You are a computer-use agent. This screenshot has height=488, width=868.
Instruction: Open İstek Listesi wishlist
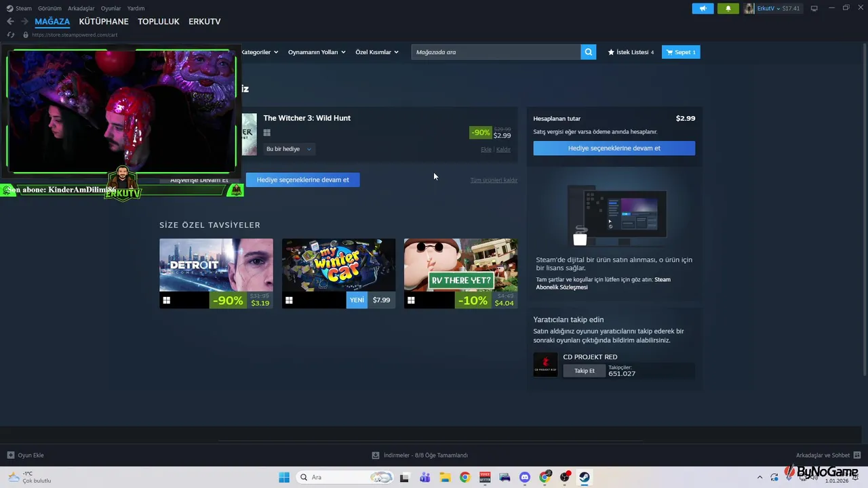click(631, 52)
